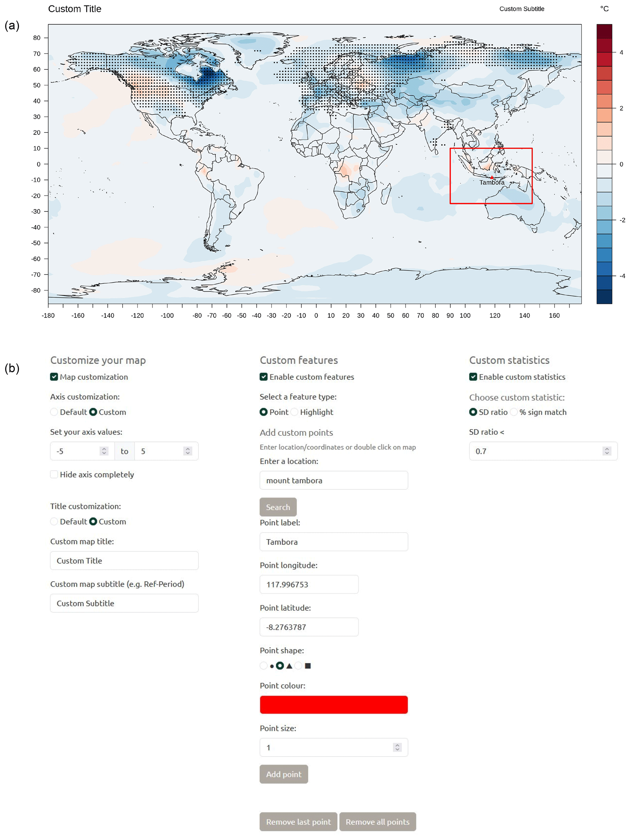
Task: Select the small dot point shape
Action: 263,666
